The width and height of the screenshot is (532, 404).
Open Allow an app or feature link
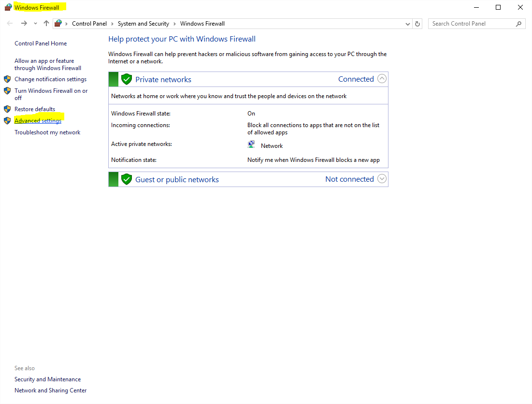(x=48, y=64)
